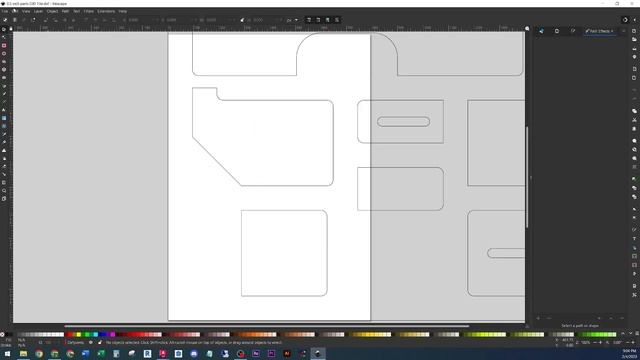Open the color palette menu button

click(x=637, y=334)
